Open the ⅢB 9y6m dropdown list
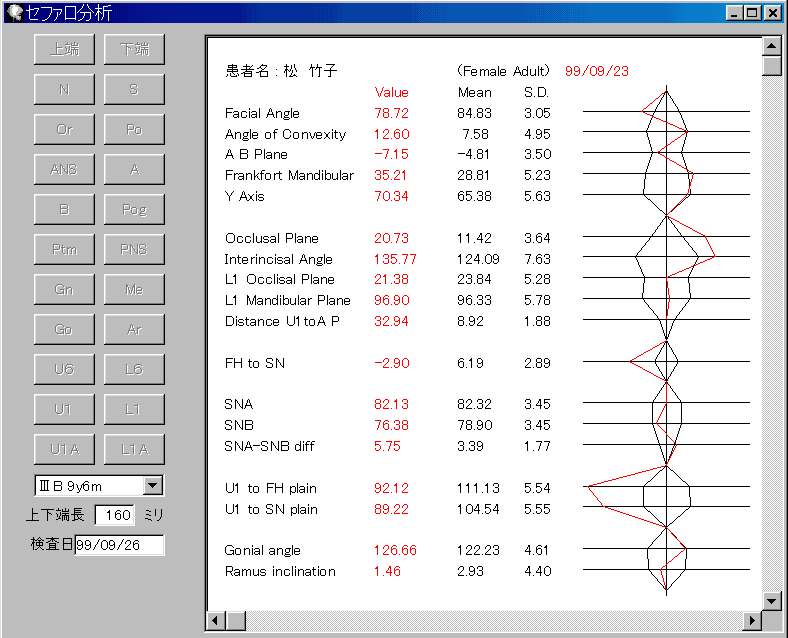The image size is (788, 638). [x=152, y=486]
